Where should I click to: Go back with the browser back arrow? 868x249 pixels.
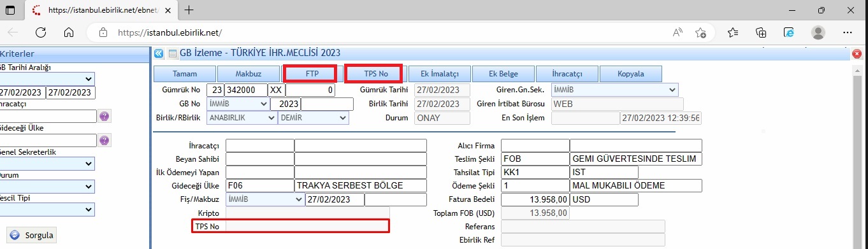pyautogui.click(x=13, y=32)
